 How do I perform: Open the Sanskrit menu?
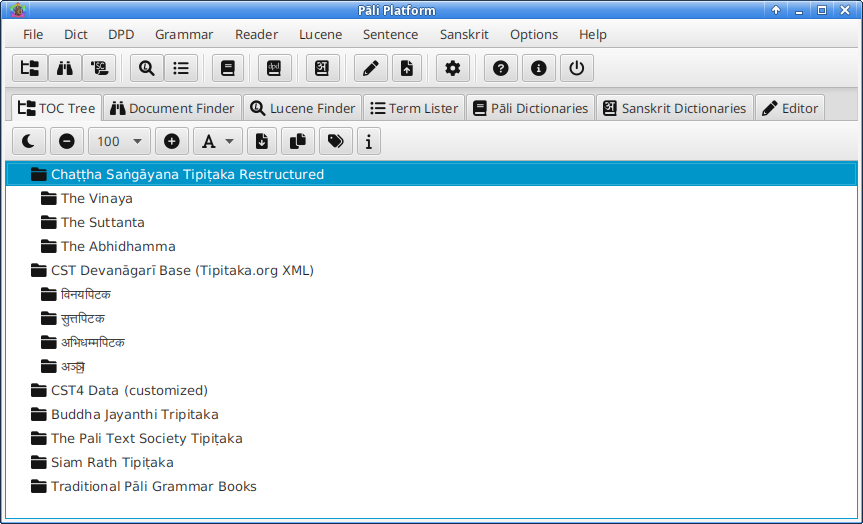click(x=464, y=34)
